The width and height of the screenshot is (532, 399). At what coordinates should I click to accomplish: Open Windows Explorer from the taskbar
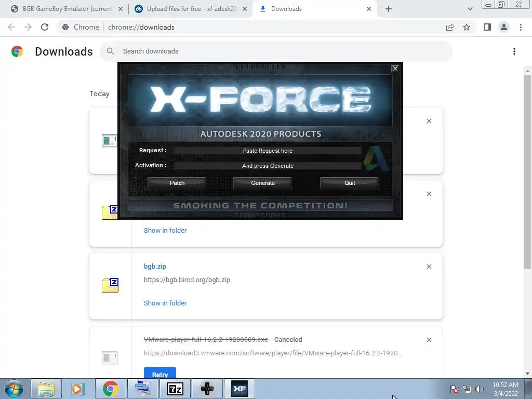click(46, 389)
